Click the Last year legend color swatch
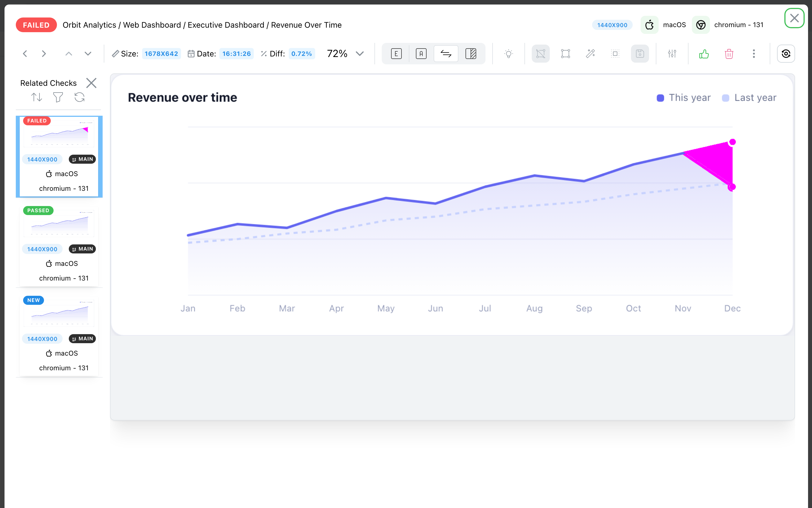The width and height of the screenshot is (812, 508). coord(725,98)
